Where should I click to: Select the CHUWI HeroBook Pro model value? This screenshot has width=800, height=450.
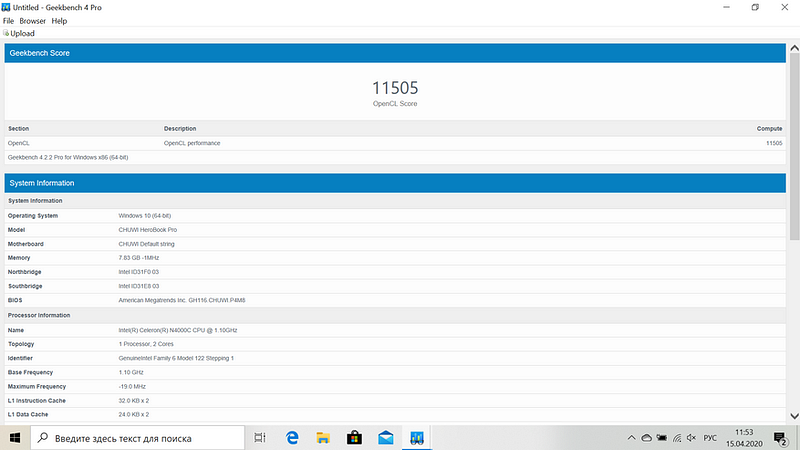(147, 230)
